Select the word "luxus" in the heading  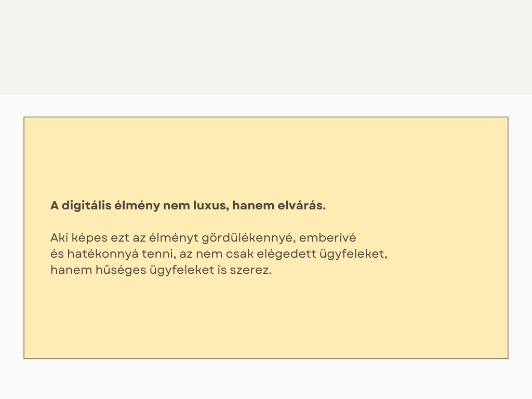(209, 206)
